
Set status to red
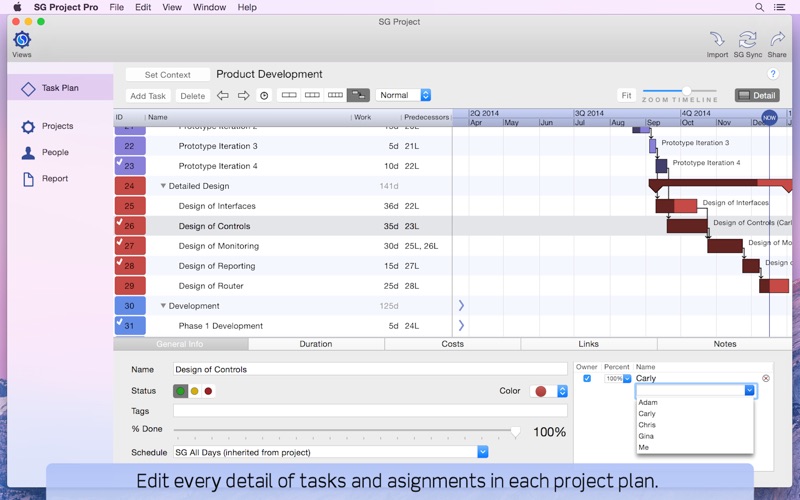coord(208,391)
